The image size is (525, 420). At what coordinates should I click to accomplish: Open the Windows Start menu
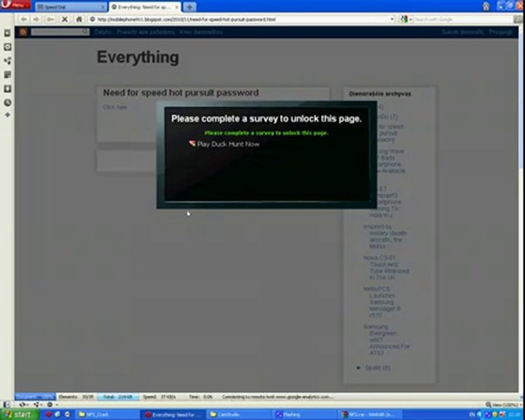(19, 415)
